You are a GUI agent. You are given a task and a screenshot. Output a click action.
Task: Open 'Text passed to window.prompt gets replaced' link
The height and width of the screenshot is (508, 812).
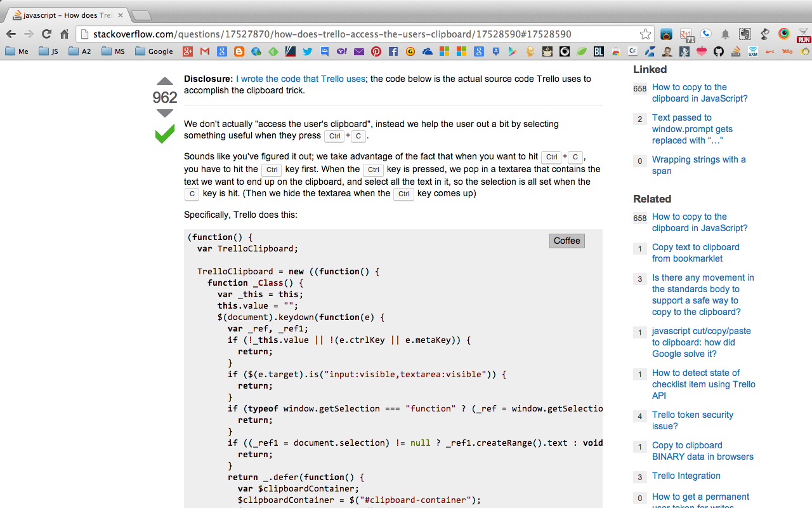click(692, 129)
